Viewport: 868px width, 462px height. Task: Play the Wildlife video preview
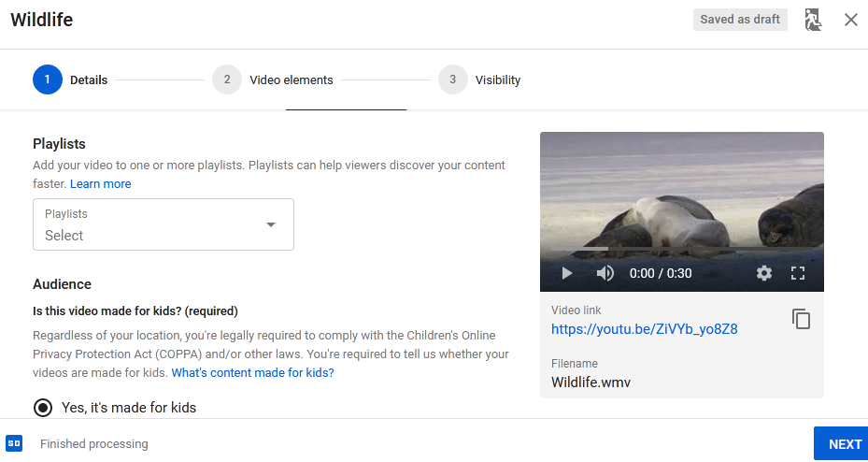click(x=566, y=273)
